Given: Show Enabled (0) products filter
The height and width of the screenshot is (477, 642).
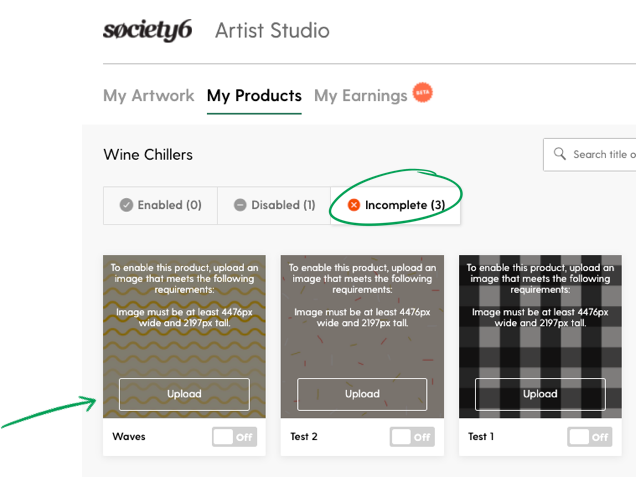Looking at the screenshot, I should 160,205.
